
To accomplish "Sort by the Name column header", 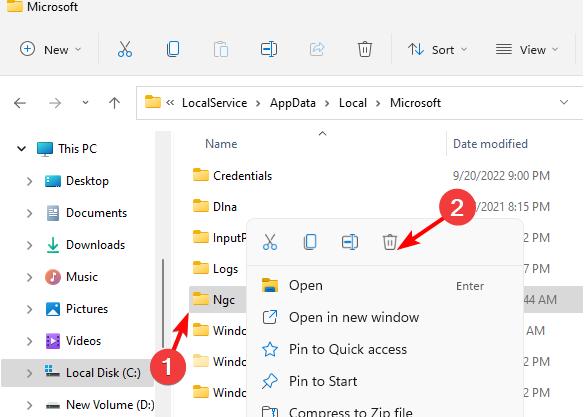I will 221,144.
